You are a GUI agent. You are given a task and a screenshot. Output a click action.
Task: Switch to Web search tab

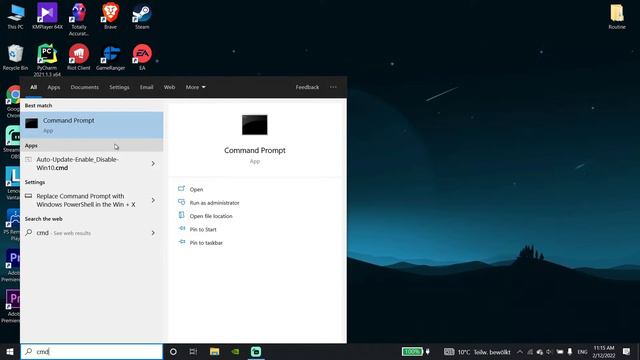click(x=169, y=87)
